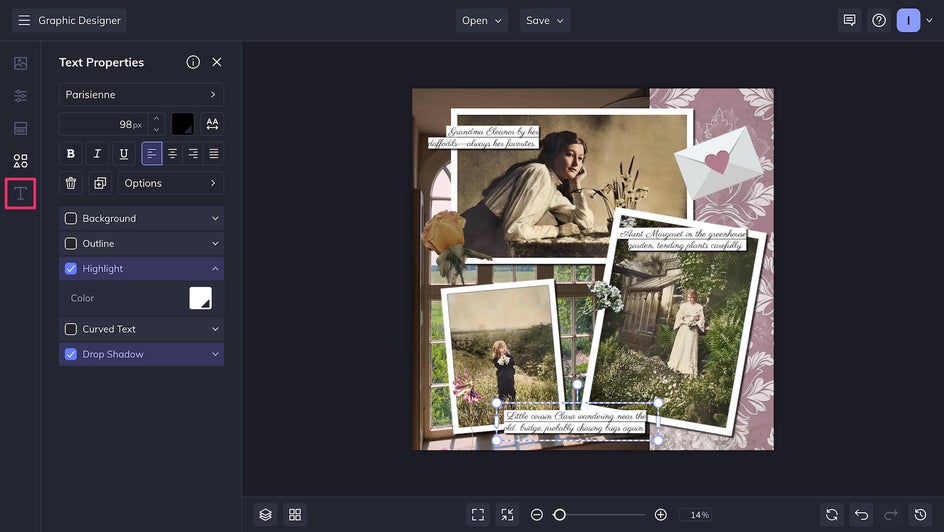Center align the text

(172, 153)
